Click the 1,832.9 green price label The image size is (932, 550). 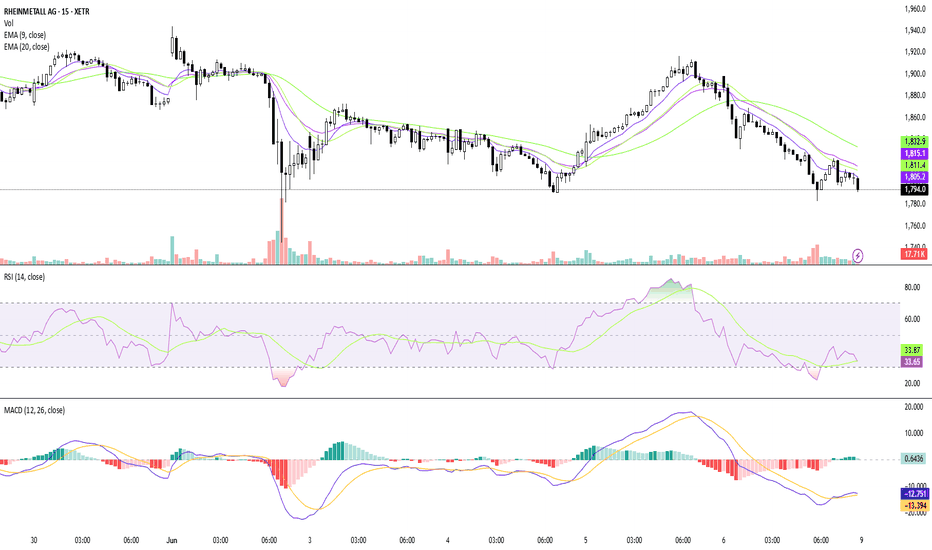point(915,142)
